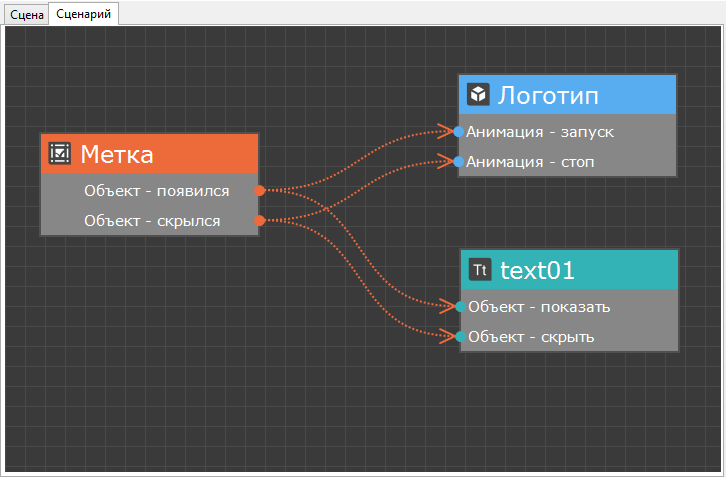Click the blue input port of Анимация - стоп
The height and width of the screenshot is (478, 728).
pos(459,161)
